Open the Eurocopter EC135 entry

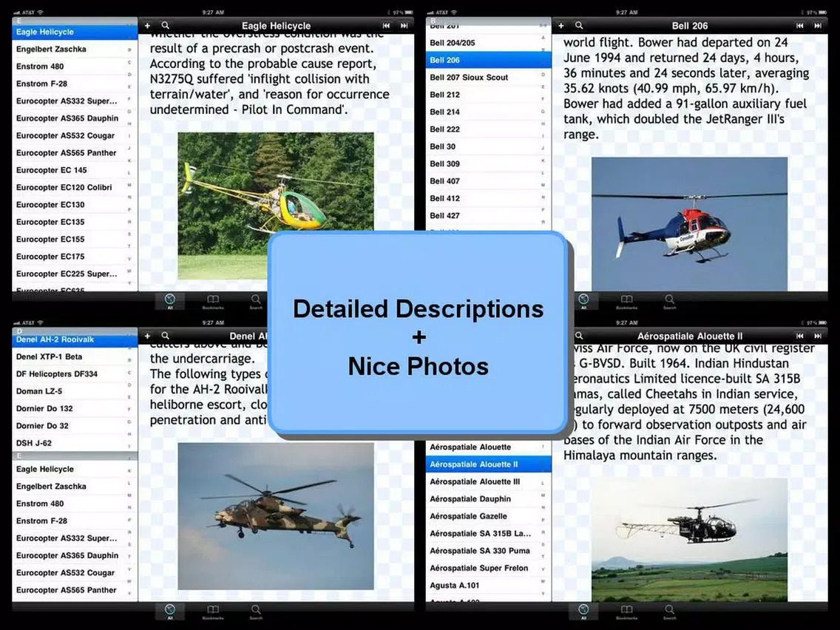(75, 222)
